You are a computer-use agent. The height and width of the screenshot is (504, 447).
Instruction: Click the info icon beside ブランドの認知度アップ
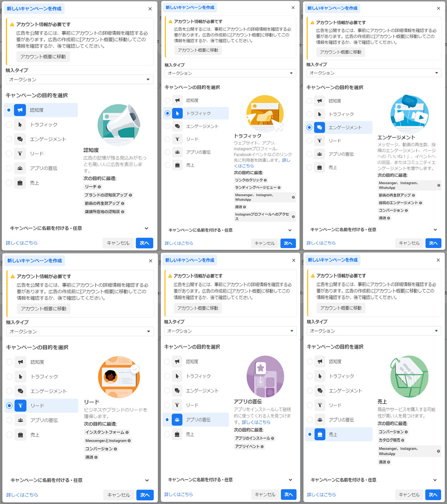click(130, 195)
